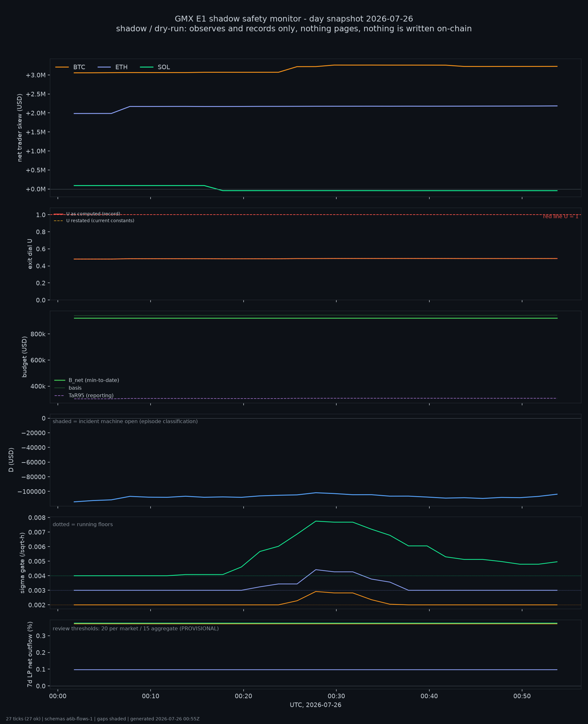The height and width of the screenshot is (724, 588).
Task: Click the footer '27 ticks (27 ok) | schemas a6b-flows-1'
Action: [49, 719]
